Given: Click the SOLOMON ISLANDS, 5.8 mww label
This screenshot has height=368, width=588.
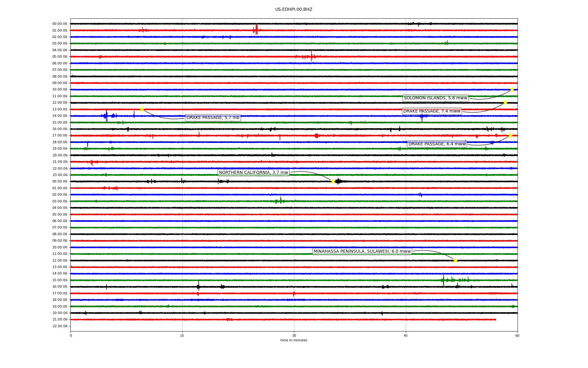Looking at the screenshot, I should [x=435, y=98].
